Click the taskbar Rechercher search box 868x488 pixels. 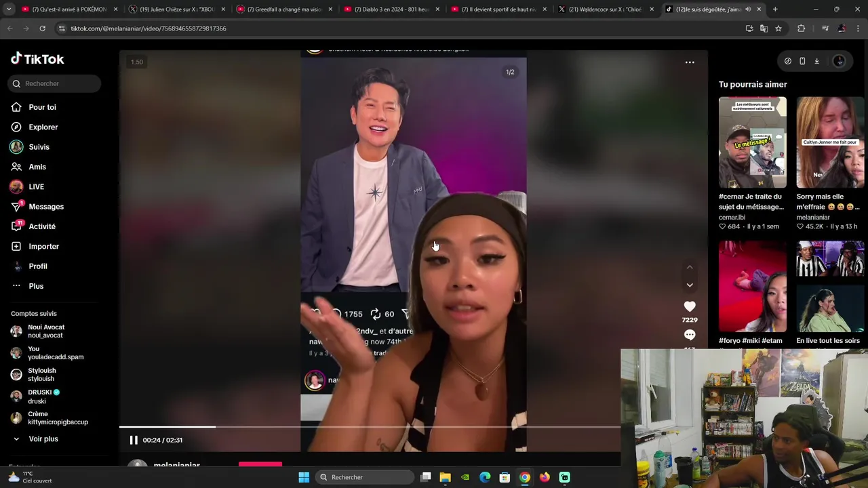tap(366, 477)
